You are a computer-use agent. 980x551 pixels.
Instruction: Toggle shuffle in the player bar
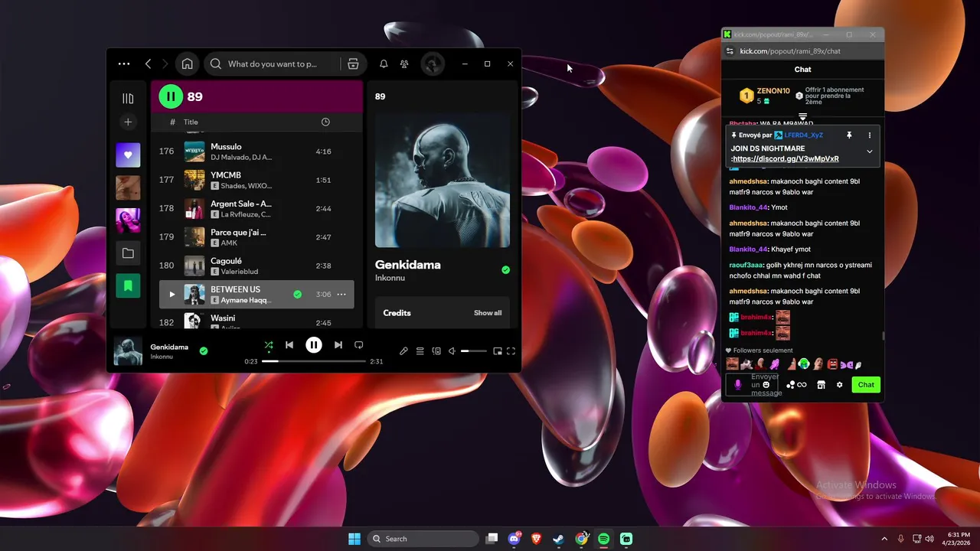[x=268, y=345]
